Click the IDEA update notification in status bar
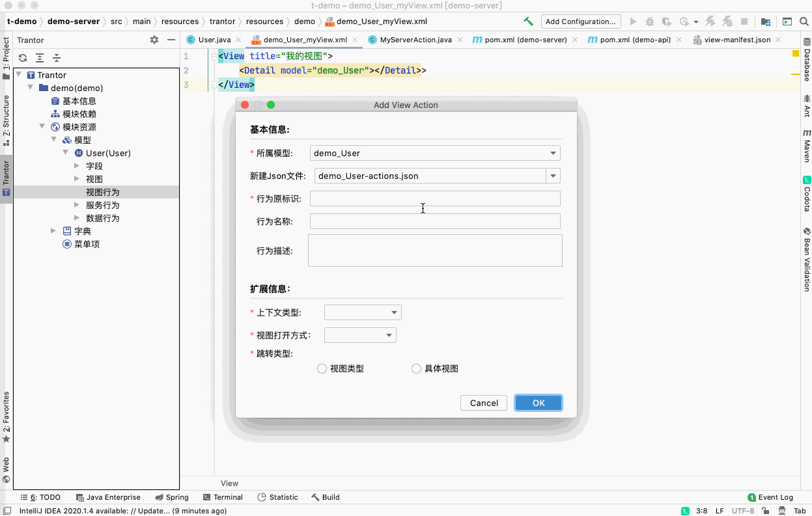Viewport: 812px width, 516px height. pyautogui.click(x=123, y=511)
